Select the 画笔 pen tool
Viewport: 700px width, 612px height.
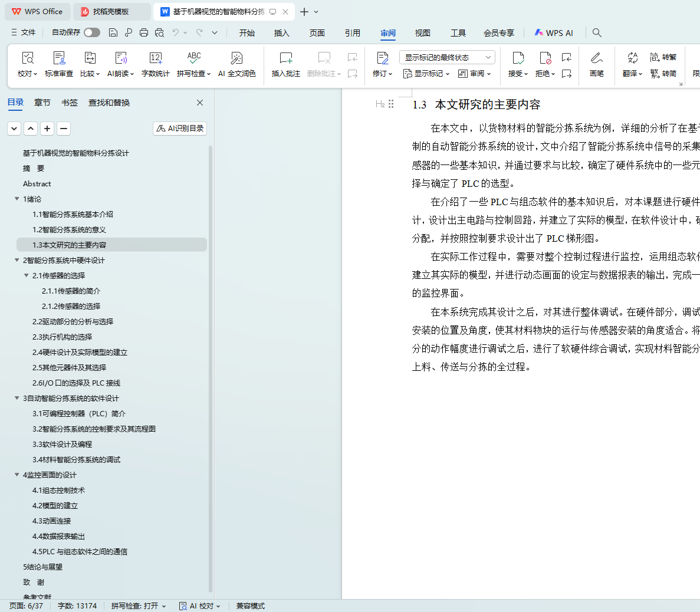tap(596, 58)
